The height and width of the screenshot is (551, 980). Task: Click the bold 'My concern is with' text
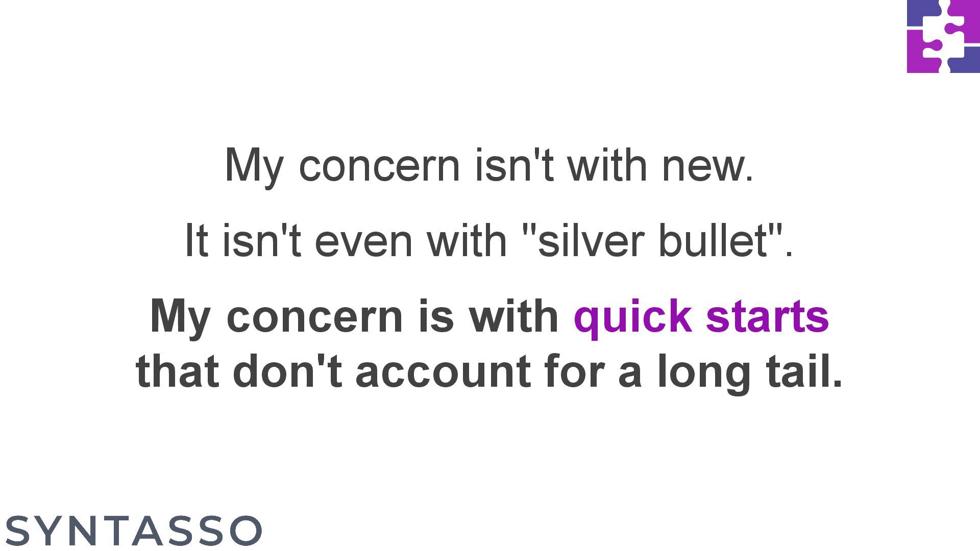pos(355,317)
